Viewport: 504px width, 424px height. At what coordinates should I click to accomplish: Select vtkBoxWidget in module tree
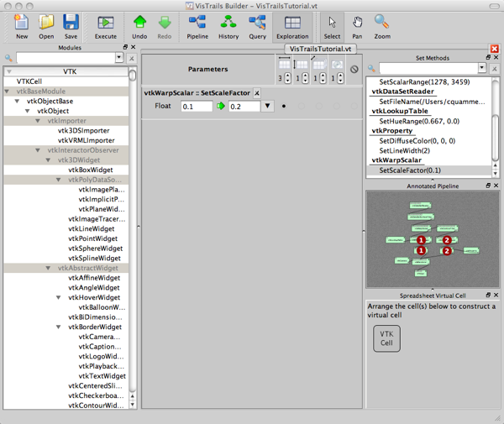[x=91, y=170]
